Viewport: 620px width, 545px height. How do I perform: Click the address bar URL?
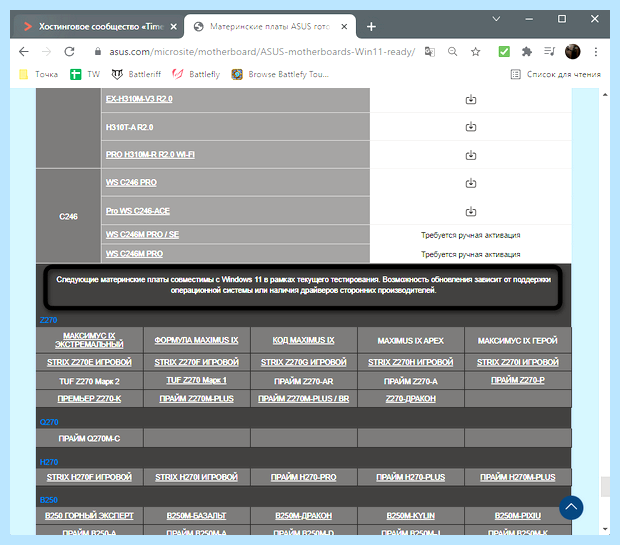(x=262, y=51)
